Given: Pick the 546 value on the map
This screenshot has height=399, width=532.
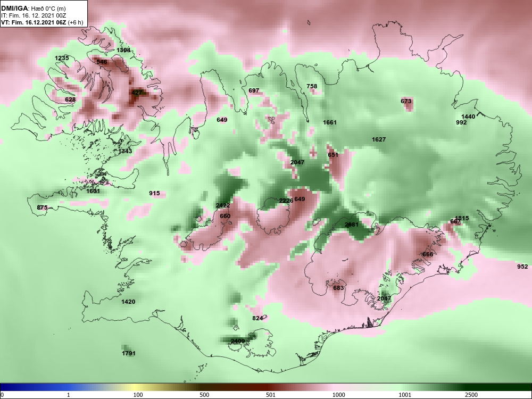Looking at the screenshot, I should [x=102, y=62].
